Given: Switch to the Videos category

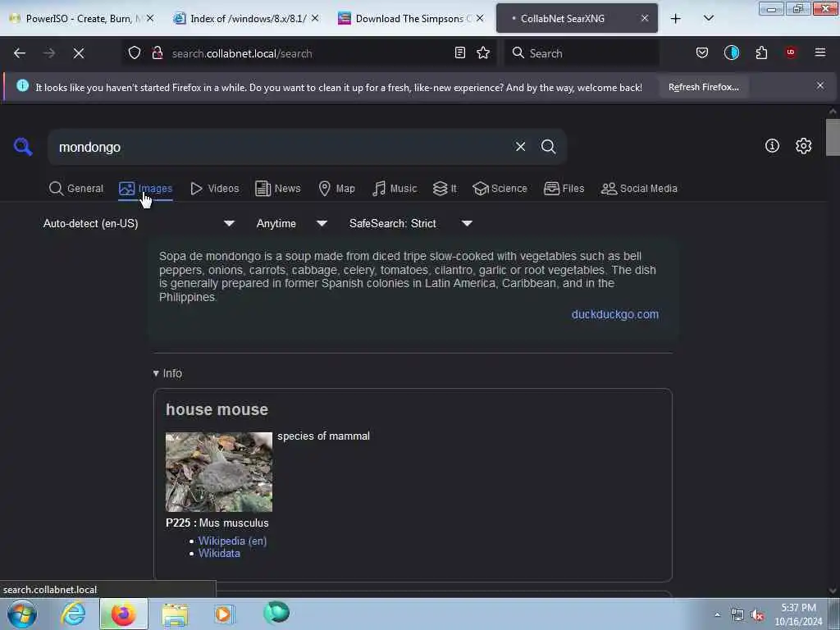Looking at the screenshot, I should [214, 189].
